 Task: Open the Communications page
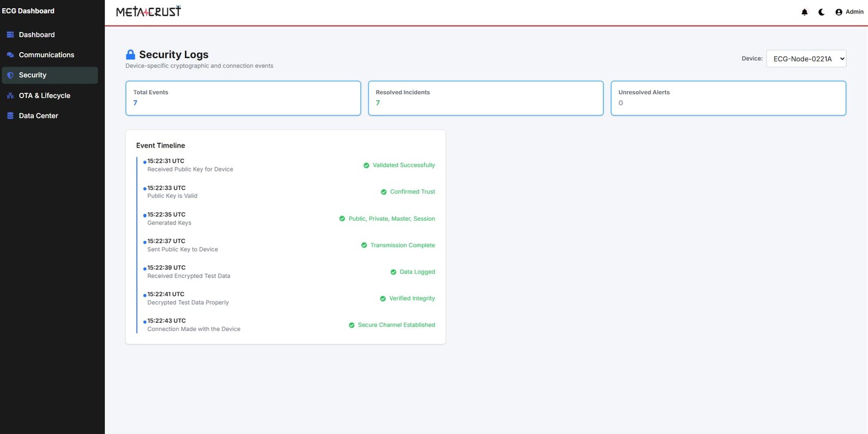coord(46,55)
